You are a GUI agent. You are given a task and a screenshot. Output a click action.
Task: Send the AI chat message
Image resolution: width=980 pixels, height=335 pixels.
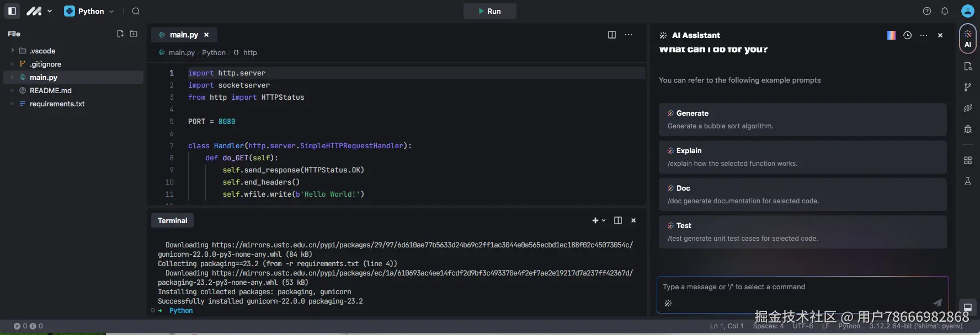click(x=938, y=302)
